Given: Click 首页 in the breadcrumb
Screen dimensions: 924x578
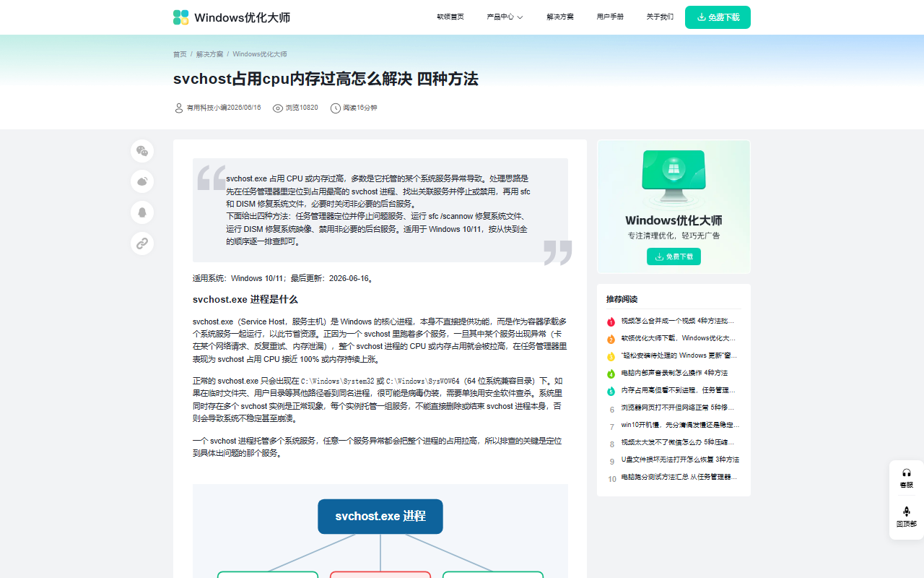Looking at the screenshot, I should [x=180, y=54].
